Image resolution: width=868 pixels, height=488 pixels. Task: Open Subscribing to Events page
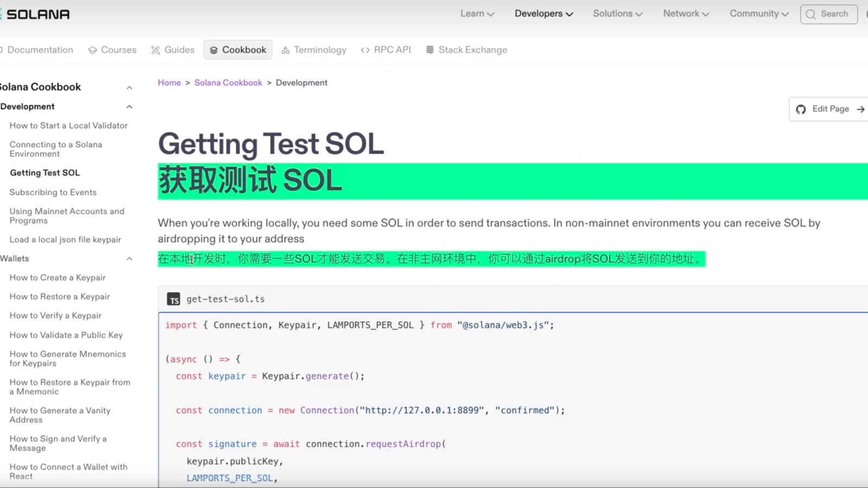click(x=53, y=192)
